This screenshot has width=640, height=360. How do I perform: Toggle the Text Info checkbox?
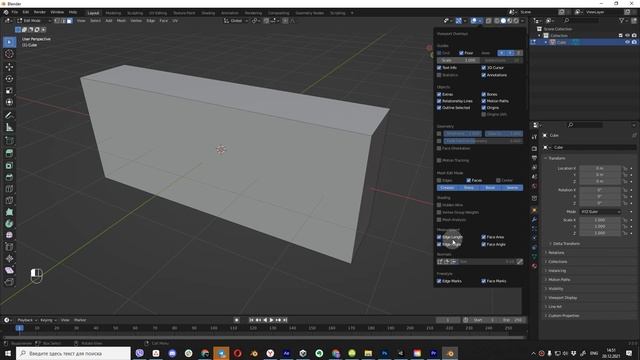[439, 67]
